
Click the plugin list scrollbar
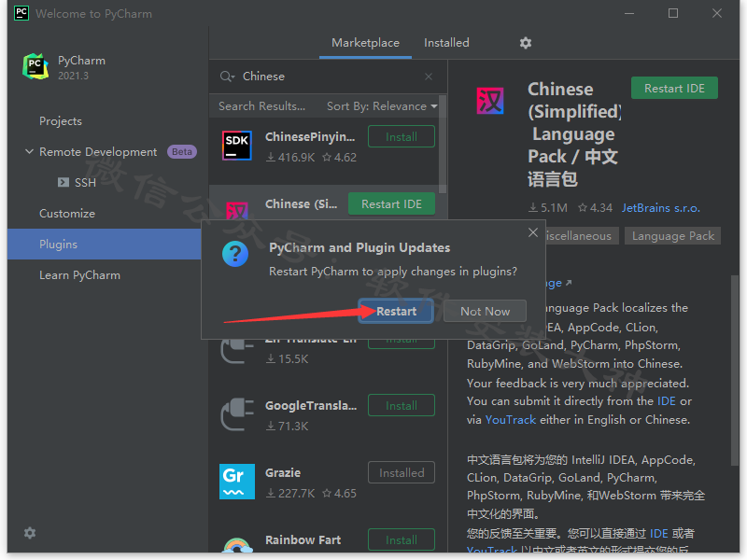point(442,145)
